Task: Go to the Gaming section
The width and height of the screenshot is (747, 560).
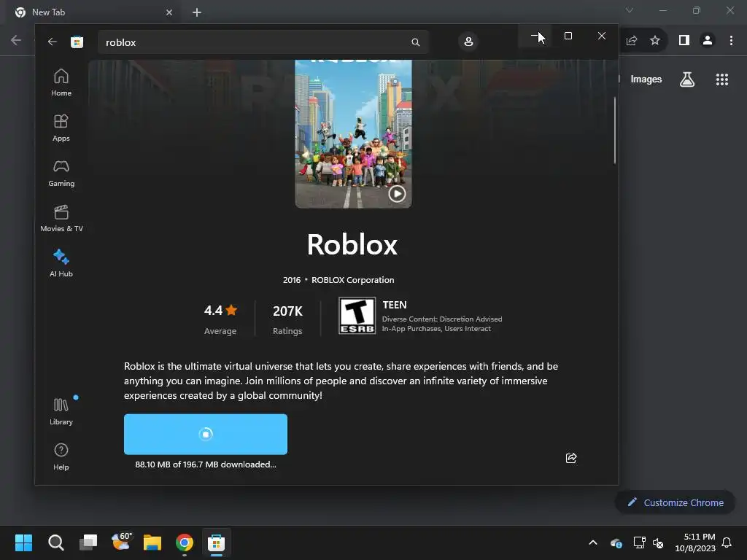Action: coord(61,173)
